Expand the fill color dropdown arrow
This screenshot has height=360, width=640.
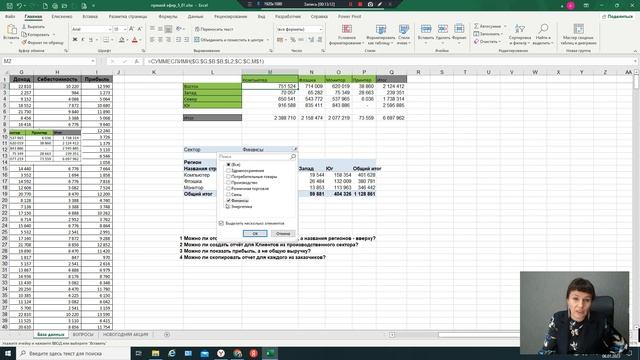coord(127,40)
